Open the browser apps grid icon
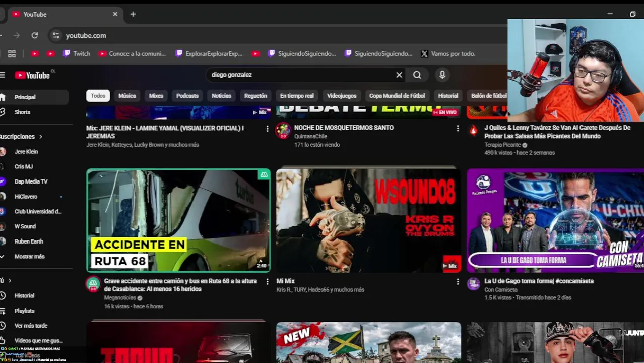644x363 pixels. point(12,53)
